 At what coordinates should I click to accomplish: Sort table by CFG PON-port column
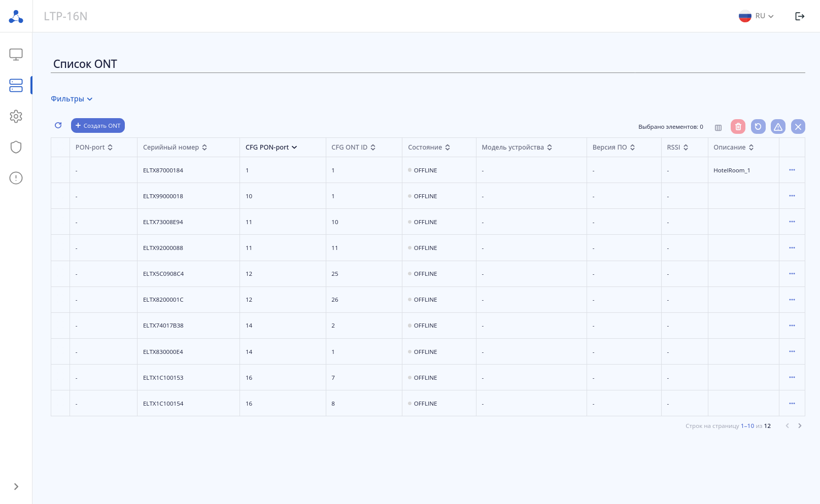pyautogui.click(x=271, y=148)
